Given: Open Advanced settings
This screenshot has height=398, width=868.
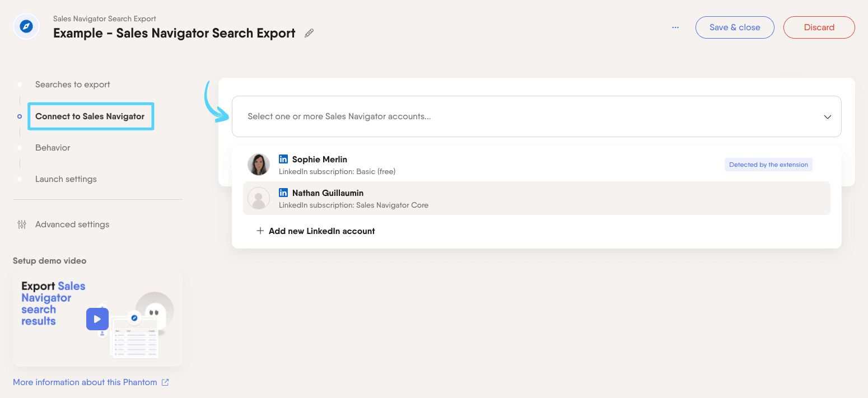Looking at the screenshot, I should pyautogui.click(x=72, y=224).
